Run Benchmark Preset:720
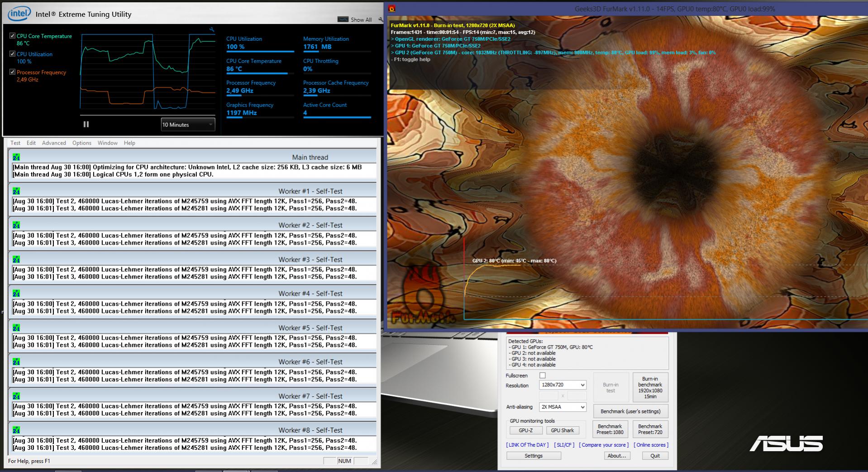The height and width of the screenshot is (472, 868). point(650,429)
